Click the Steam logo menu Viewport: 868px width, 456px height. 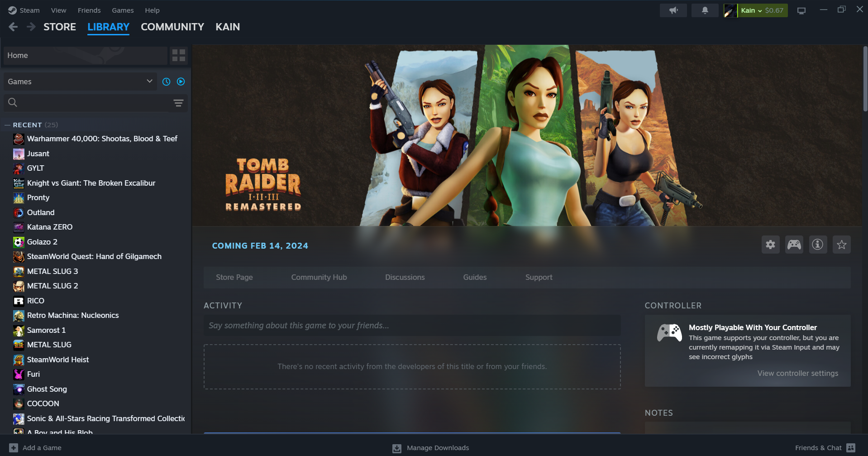[x=24, y=10]
